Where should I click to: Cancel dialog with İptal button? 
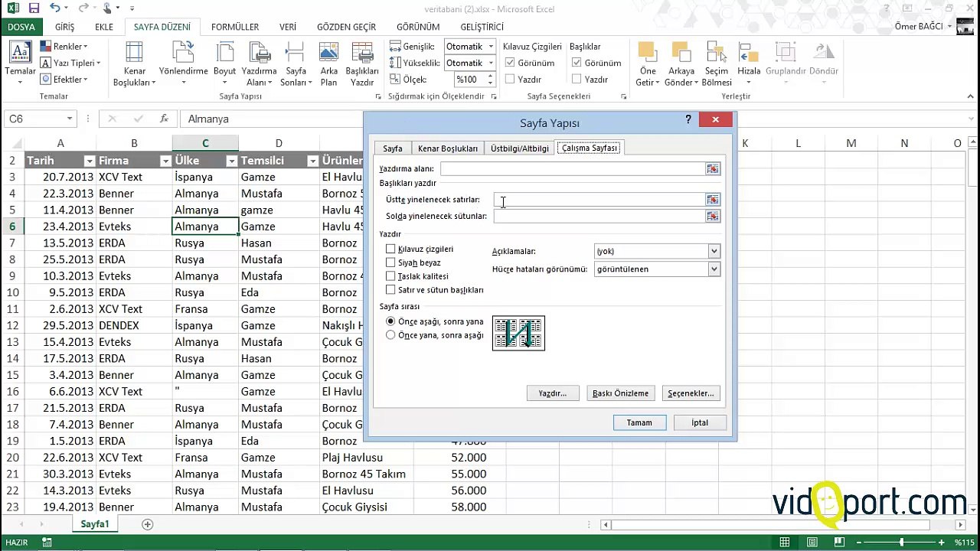700,422
